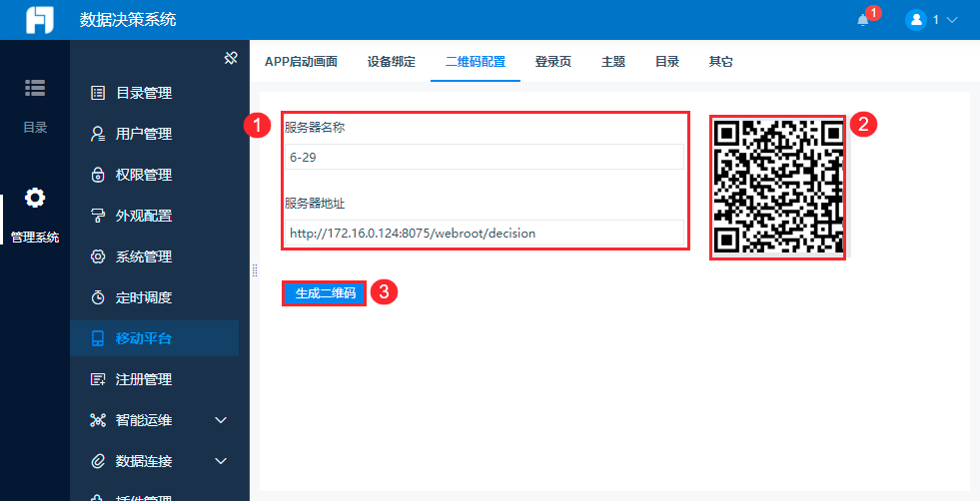Click the 系统管理 gear icon
The height and width of the screenshot is (501, 980).
click(x=98, y=256)
